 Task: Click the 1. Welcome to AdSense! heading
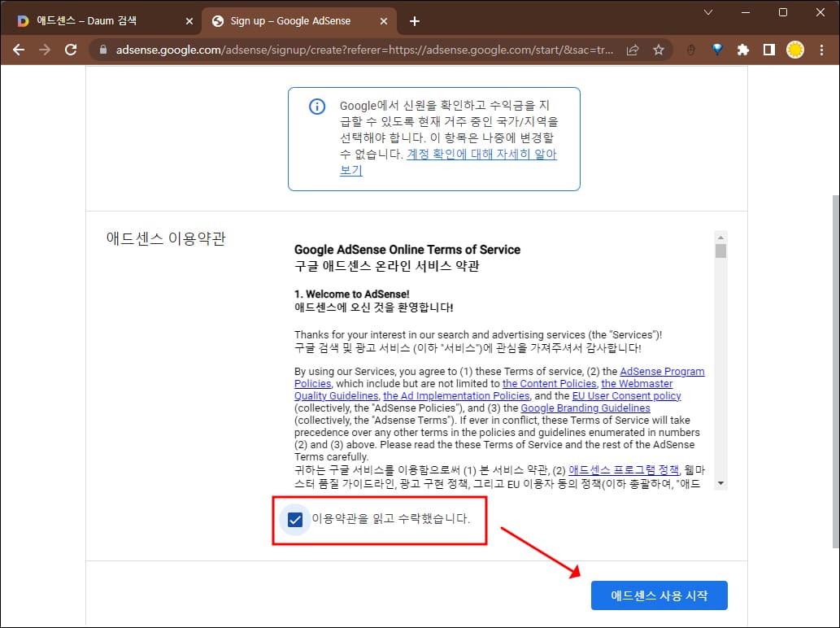point(352,294)
